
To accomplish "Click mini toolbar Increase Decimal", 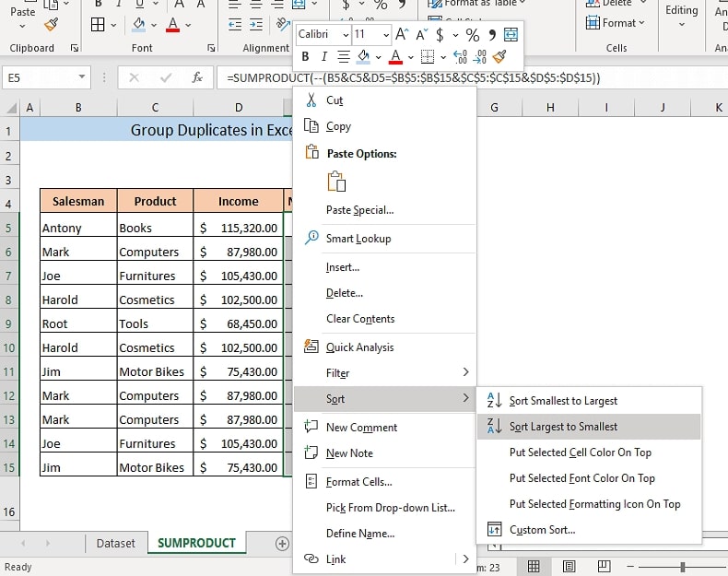I will pos(460,56).
